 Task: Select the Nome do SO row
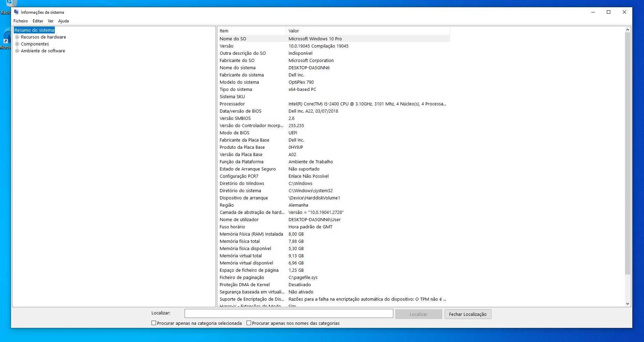tap(334, 39)
